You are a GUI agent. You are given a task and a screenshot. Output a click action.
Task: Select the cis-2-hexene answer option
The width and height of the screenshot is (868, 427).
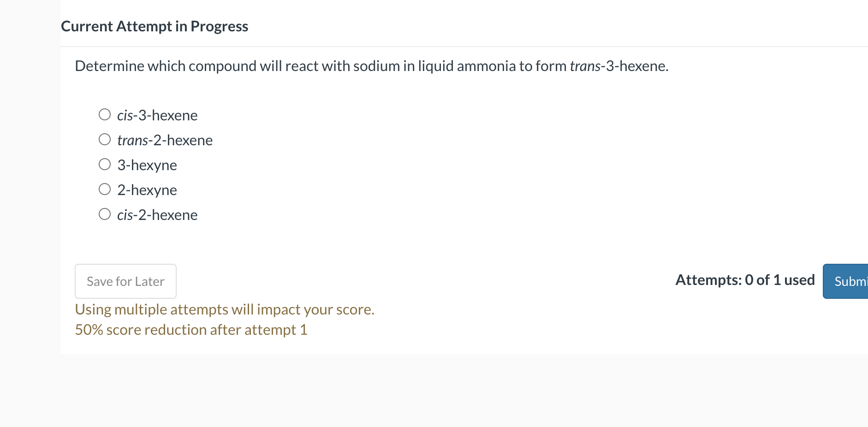coord(105,213)
